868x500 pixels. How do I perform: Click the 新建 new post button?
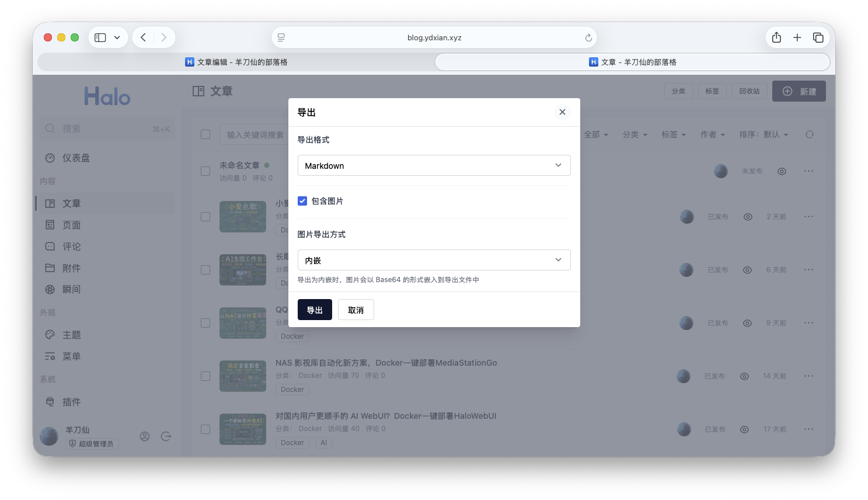coord(799,91)
